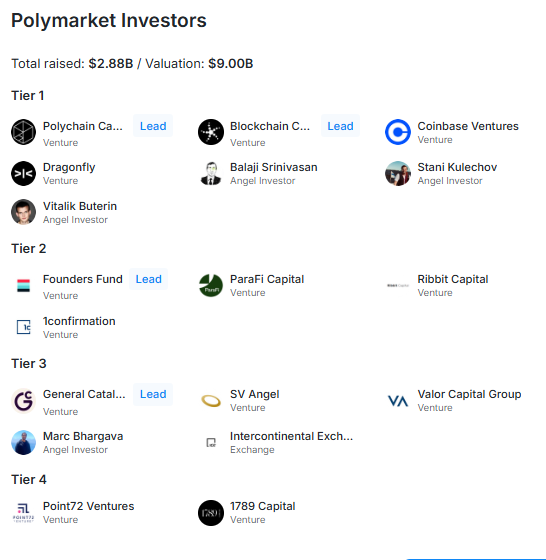Click Angel Investor label under Vitalik Buterin
The image size is (546, 560).
pos(75,220)
